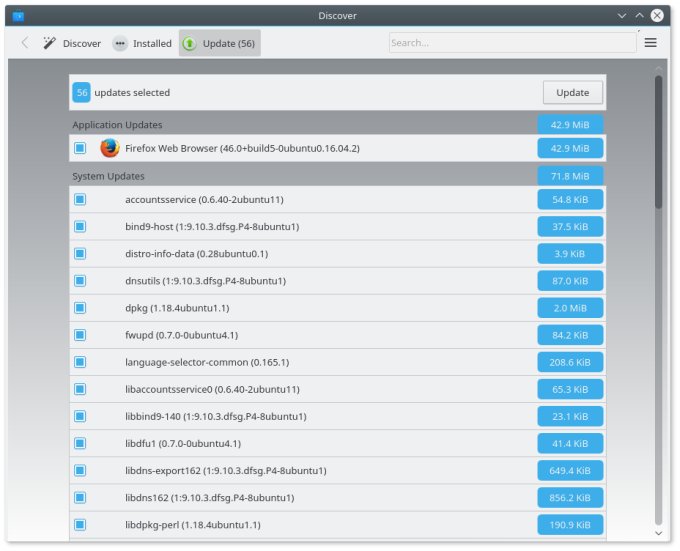Click the 56 updates count badge

click(82, 92)
